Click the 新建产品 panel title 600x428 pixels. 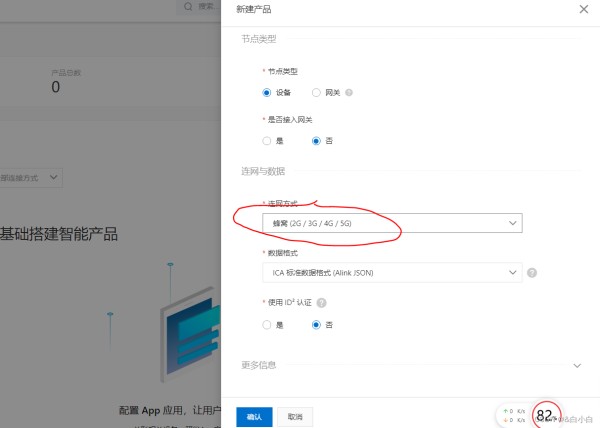254,9
